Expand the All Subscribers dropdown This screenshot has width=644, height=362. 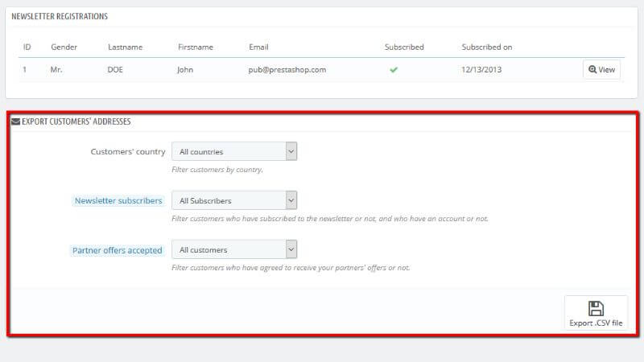pyautogui.click(x=234, y=200)
